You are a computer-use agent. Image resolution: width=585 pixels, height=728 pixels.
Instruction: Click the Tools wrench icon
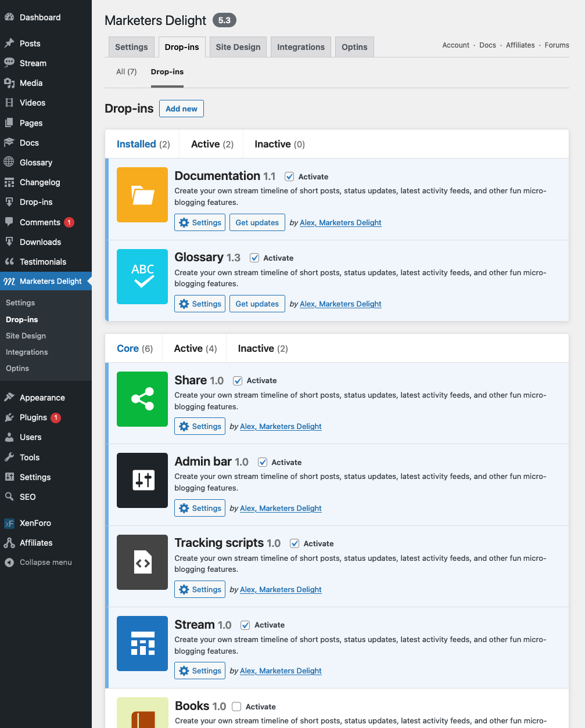9,457
